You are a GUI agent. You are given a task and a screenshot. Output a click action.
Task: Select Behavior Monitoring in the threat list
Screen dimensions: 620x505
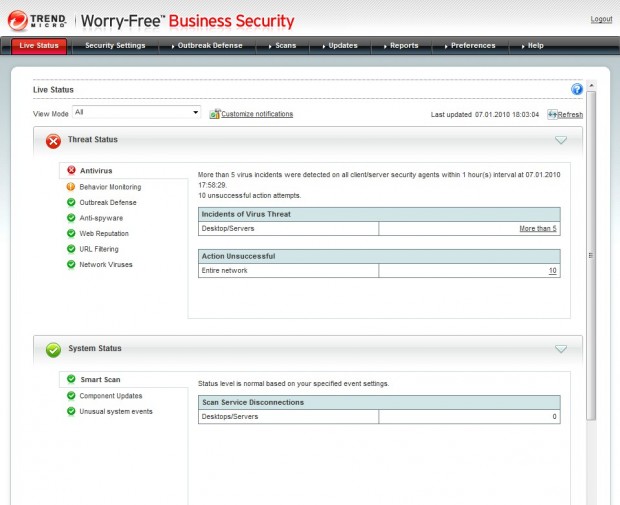coord(110,187)
